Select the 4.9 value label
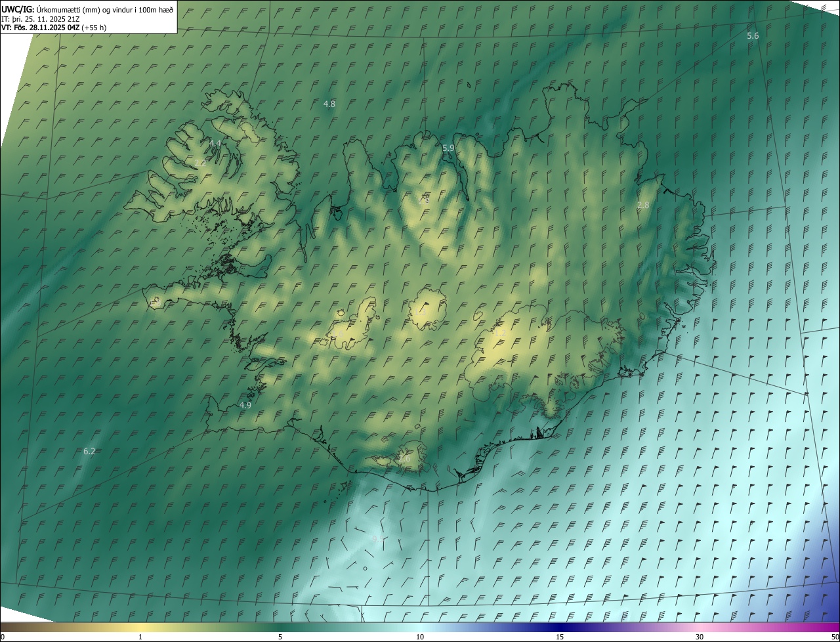The height and width of the screenshot is (642, 840). (x=245, y=406)
